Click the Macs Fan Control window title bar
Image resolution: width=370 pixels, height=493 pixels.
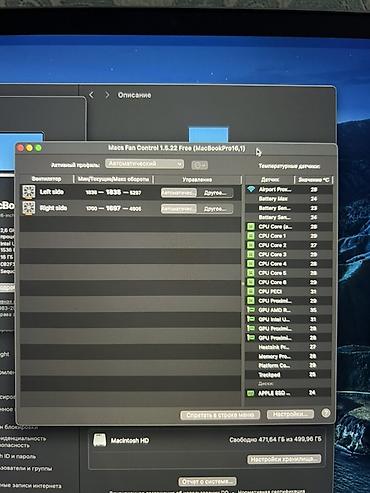[177, 148]
